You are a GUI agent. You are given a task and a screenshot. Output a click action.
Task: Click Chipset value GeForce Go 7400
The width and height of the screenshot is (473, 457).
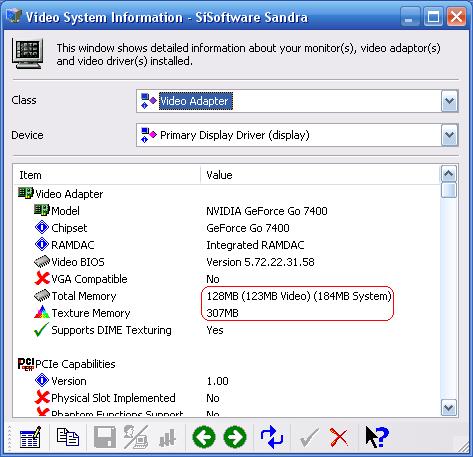tap(248, 228)
